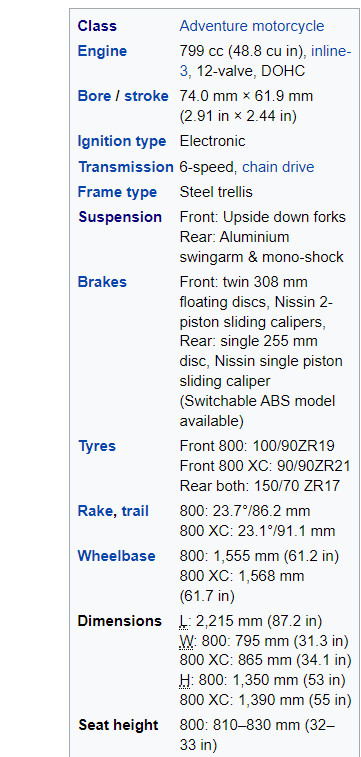Screen dimensions: 361x757
Task: Open the Engine label link
Action: 102,51
